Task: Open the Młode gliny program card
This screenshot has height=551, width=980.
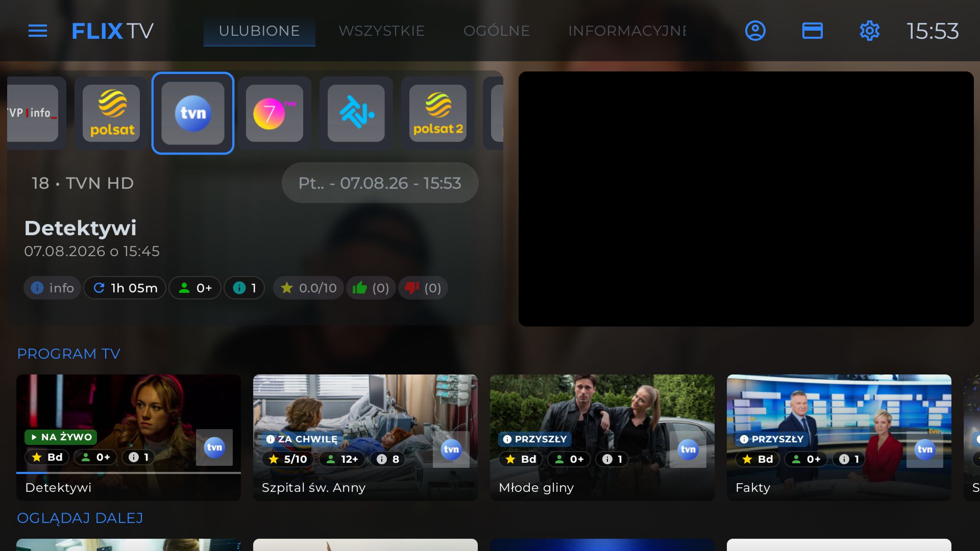Action: click(602, 437)
